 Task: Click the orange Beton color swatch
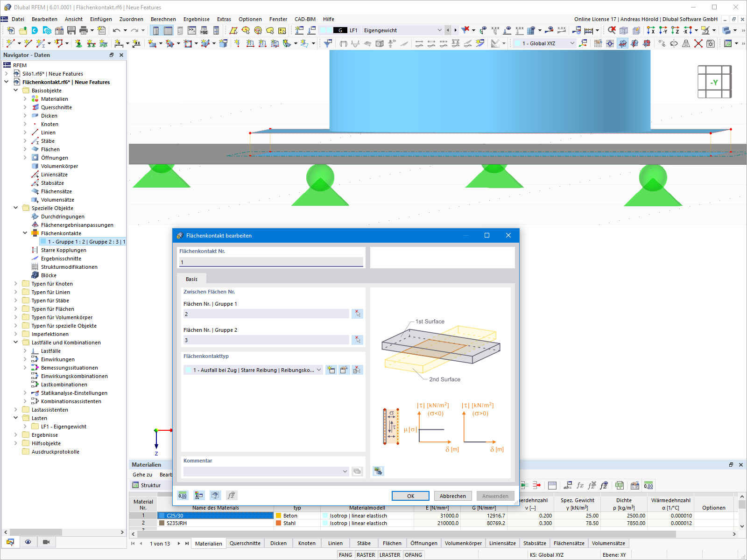(x=278, y=516)
